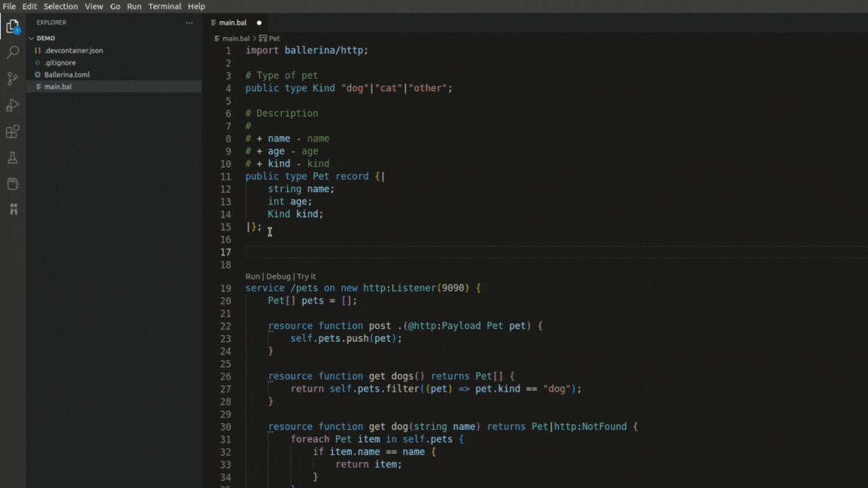Open the Go menu
Screen dimensions: 868x488
(x=115, y=7)
